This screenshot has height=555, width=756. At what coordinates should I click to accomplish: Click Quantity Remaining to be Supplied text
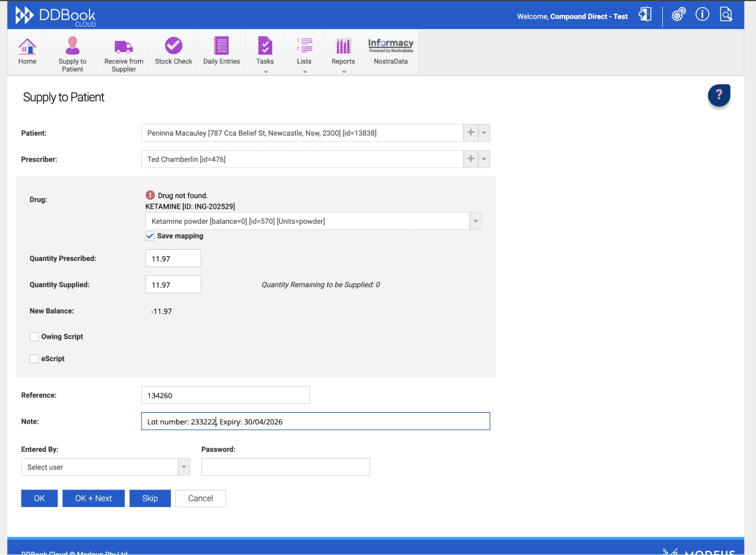[x=321, y=285]
